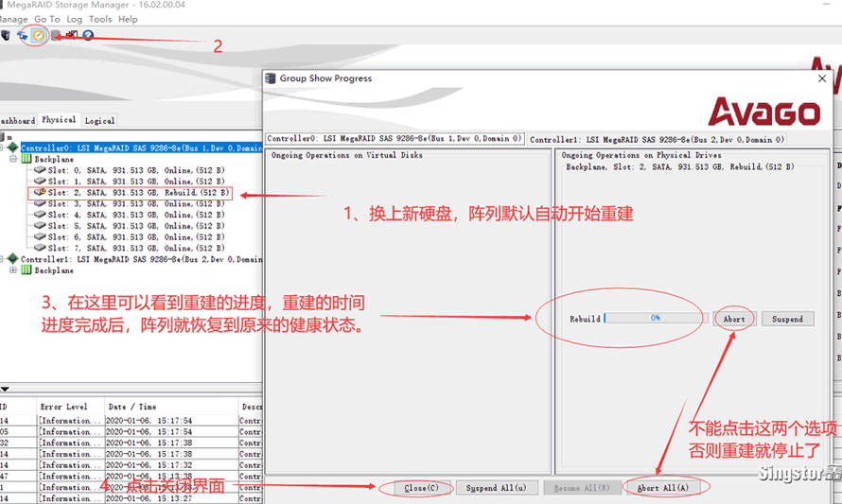Select the 'Slot: 4, SATA, 931.513 GB, Online' row
Viewport: 842px width, 504px height.
coord(136,215)
